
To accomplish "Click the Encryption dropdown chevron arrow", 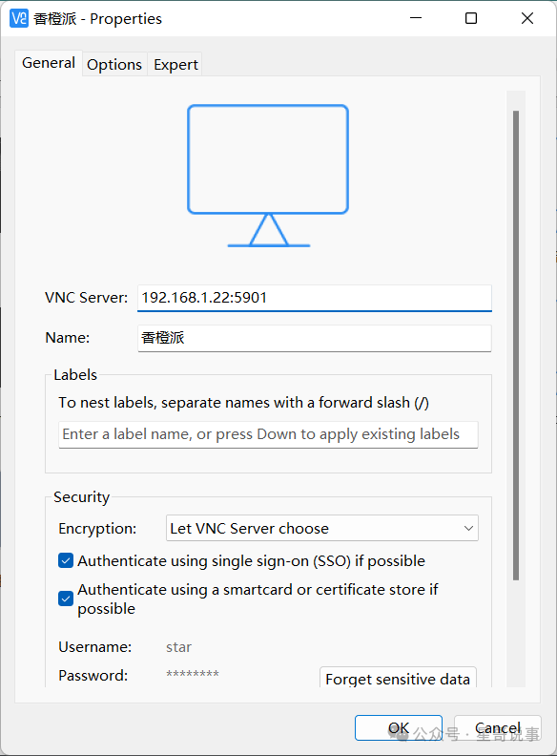I will (x=468, y=528).
